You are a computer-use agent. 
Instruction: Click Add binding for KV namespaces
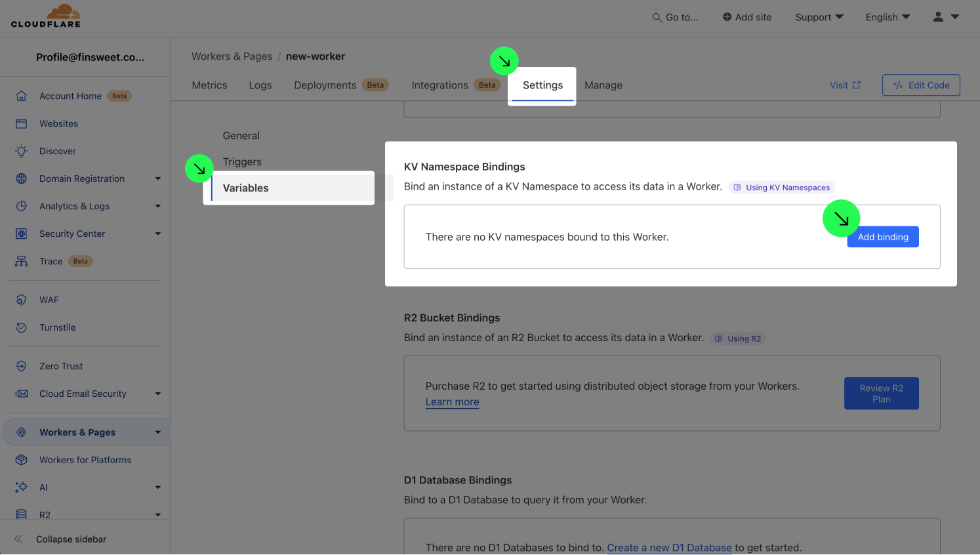click(883, 237)
